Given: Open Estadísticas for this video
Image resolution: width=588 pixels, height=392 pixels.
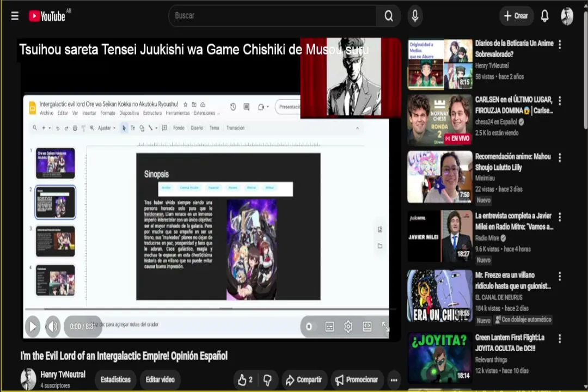Looking at the screenshot, I should [115, 380].
